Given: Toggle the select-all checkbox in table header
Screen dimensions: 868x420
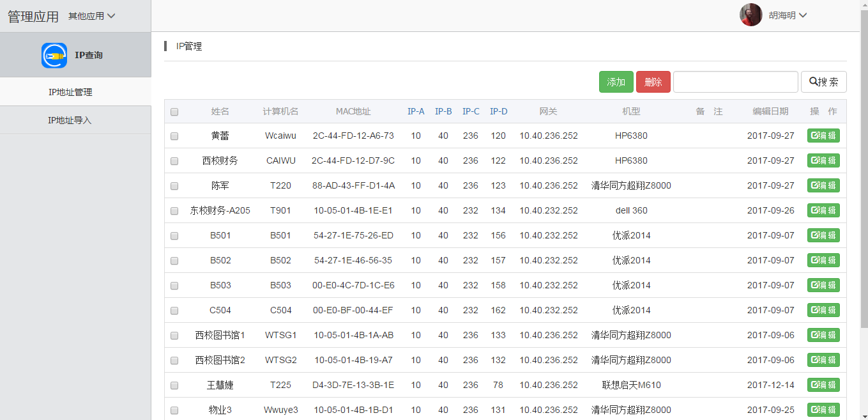Looking at the screenshot, I should (x=174, y=112).
